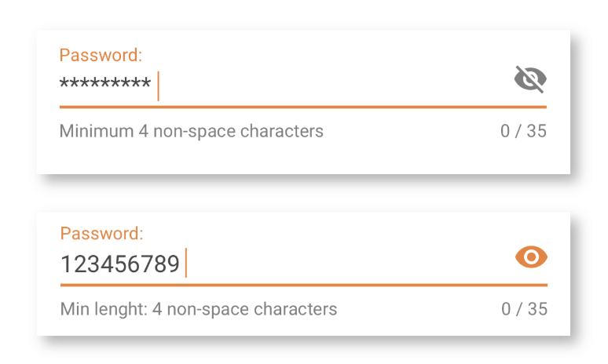Click the orange underline below masked password
Screen dimensions: 608x364
click(x=303, y=107)
